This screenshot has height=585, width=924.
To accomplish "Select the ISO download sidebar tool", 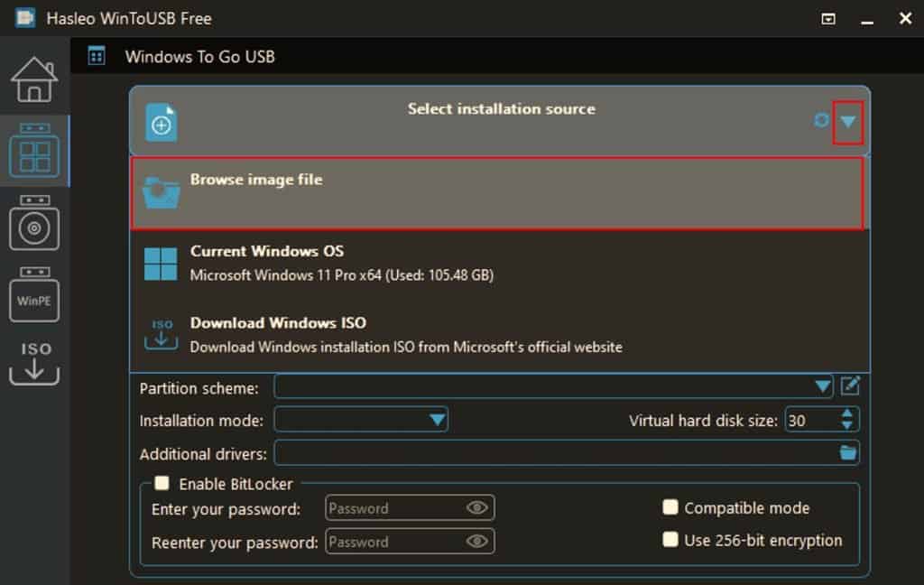I will click(x=34, y=361).
